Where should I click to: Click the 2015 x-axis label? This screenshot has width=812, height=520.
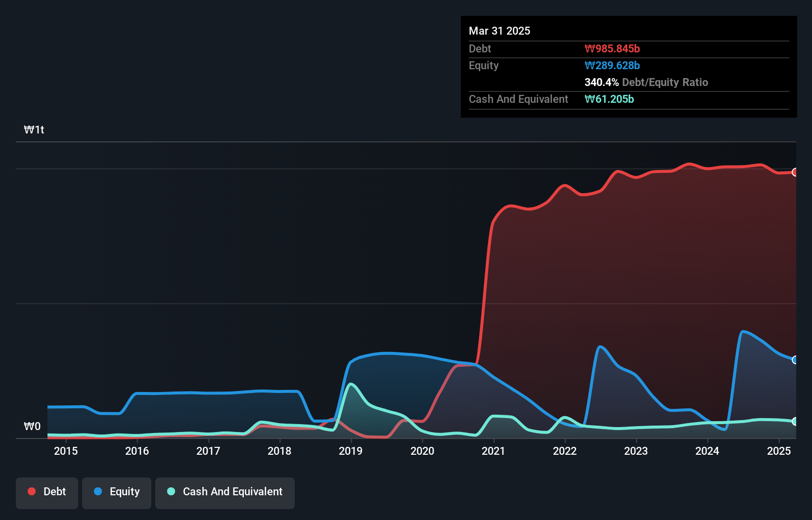66,451
